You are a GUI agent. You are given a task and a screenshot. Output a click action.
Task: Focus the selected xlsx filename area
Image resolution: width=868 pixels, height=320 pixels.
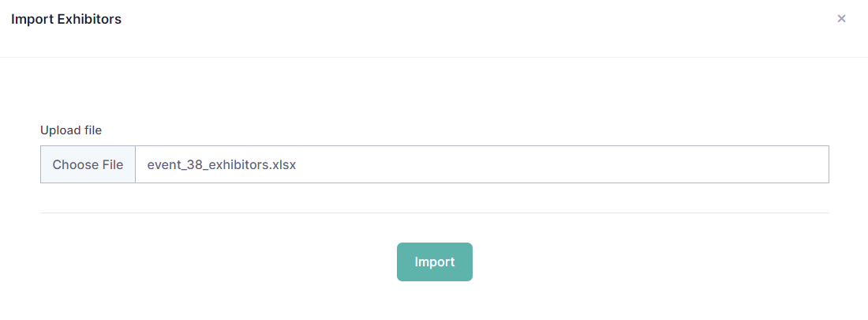(x=221, y=165)
